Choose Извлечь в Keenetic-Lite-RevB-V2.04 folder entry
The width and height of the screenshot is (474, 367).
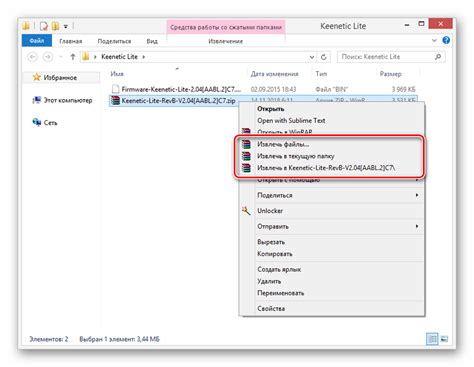click(326, 168)
